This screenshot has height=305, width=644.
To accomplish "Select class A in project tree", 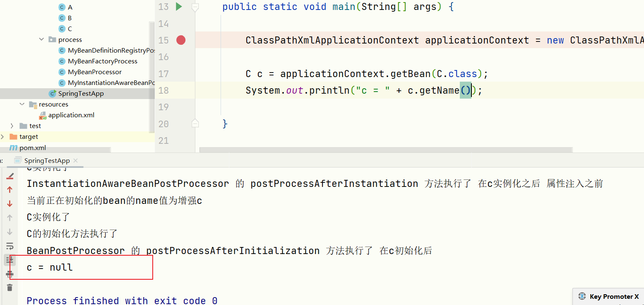I will click(70, 7).
